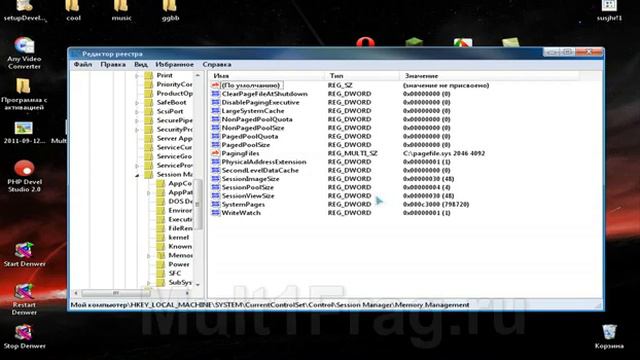This screenshot has width=640, height=360.
Task: Select the PriorityCor key in tree
Action: pos(174,84)
